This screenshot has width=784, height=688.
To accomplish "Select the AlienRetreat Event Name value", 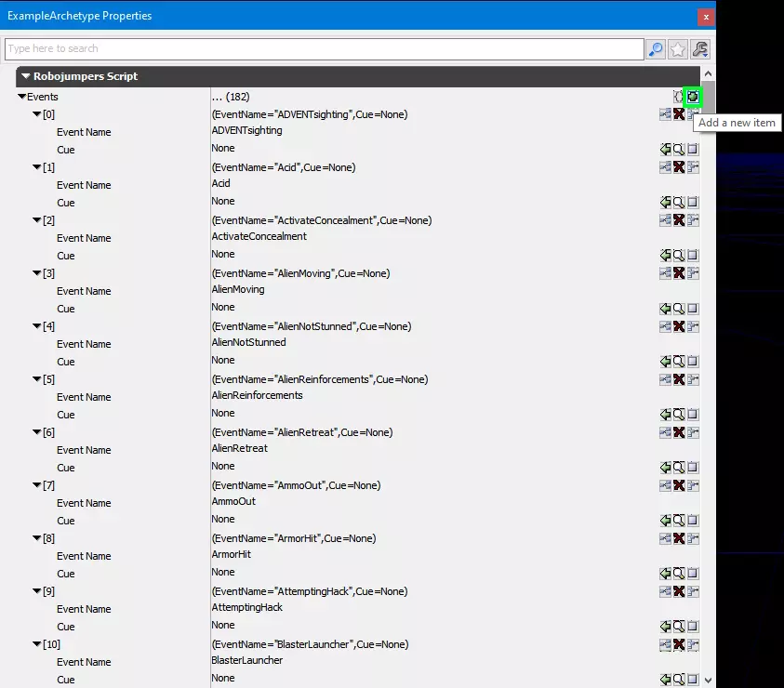I will pos(239,448).
